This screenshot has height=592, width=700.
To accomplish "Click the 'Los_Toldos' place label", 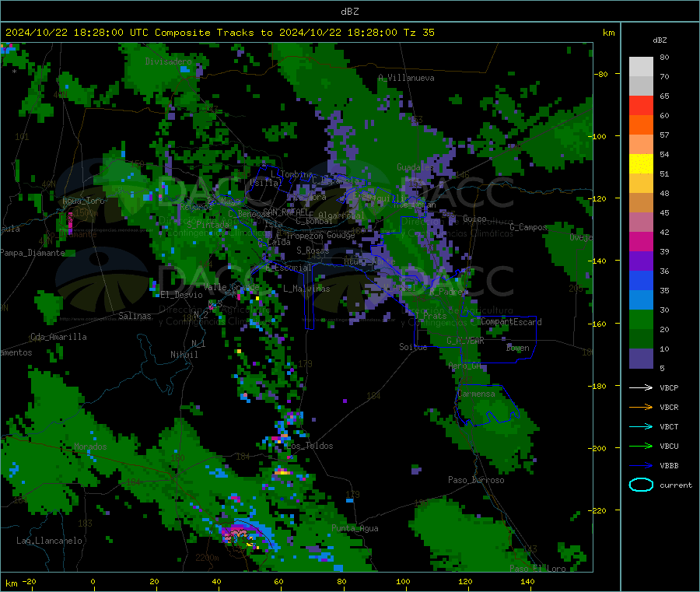I will click(x=310, y=446).
